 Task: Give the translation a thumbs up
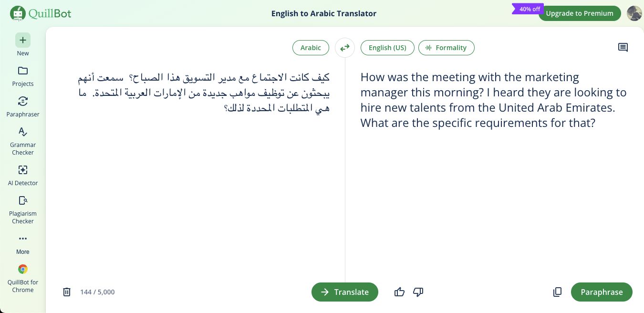click(399, 292)
